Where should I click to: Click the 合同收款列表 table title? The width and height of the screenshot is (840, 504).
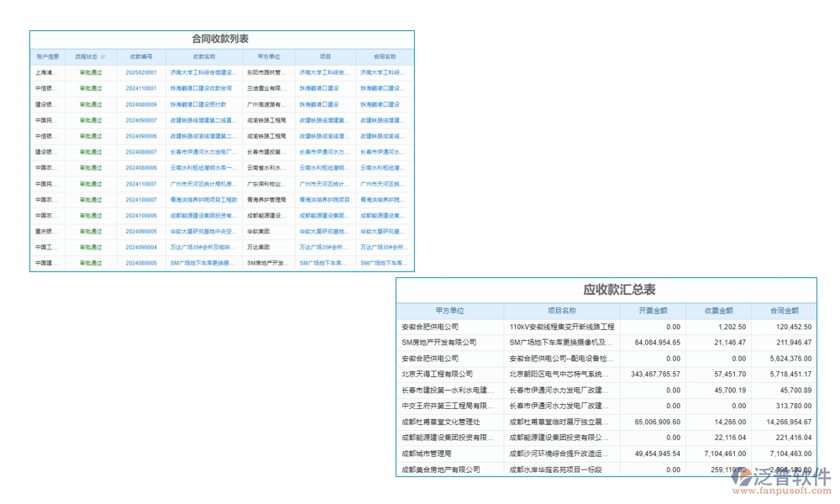click(x=220, y=39)
